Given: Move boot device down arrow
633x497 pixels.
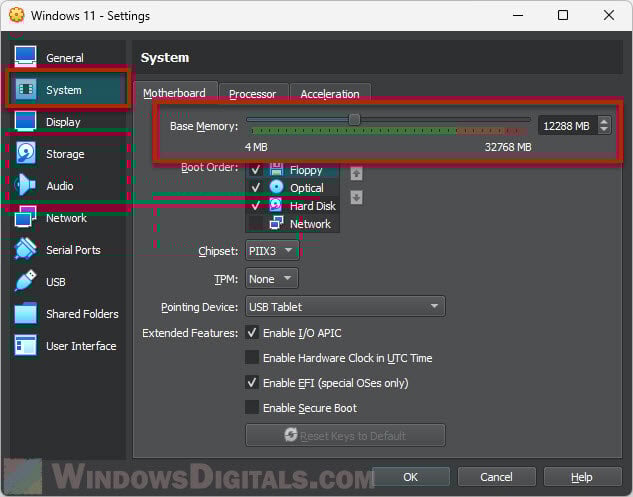Looking at the screenshot, I should pos(356,197).
